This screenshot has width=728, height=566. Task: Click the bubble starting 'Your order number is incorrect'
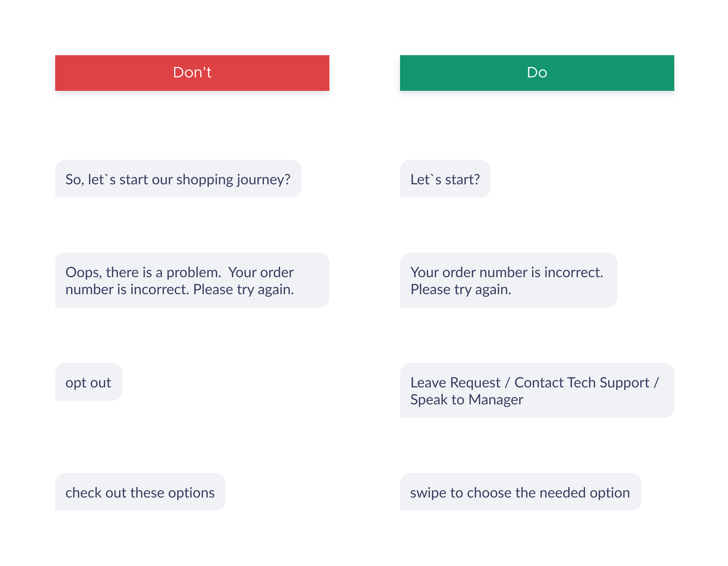[x=509, y=280]
